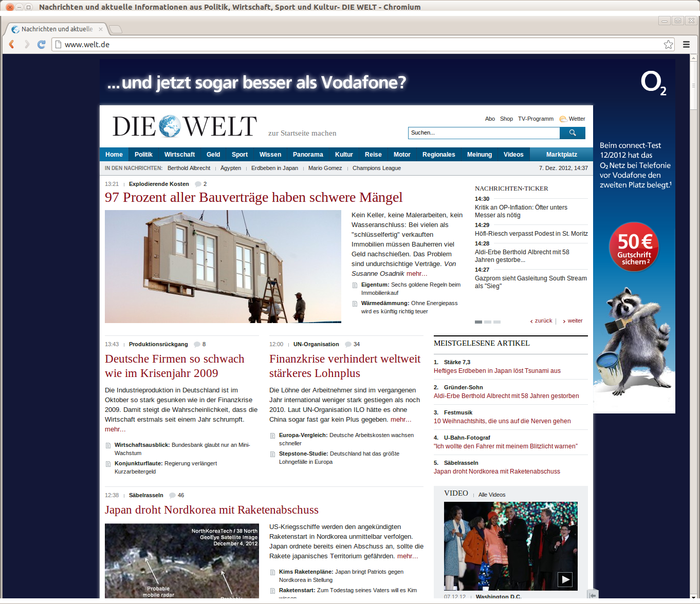Open the TV-Programm link
The image size is (700, 604).
coord(536,119)
